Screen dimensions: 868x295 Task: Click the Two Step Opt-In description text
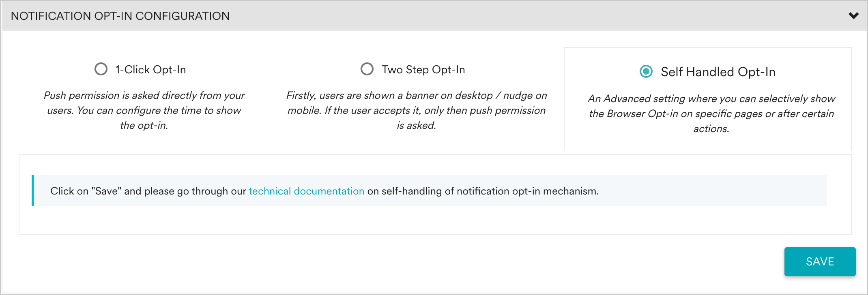(417, 110)
